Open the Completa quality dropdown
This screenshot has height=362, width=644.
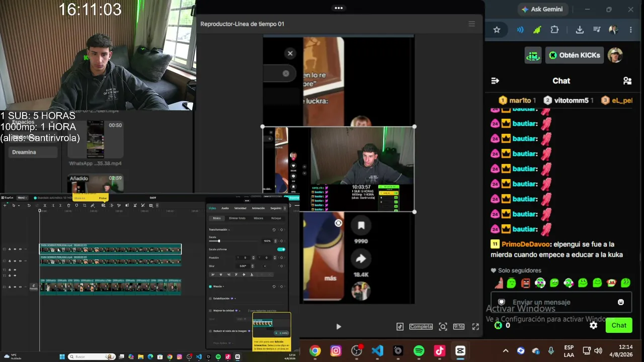(421, 326)
